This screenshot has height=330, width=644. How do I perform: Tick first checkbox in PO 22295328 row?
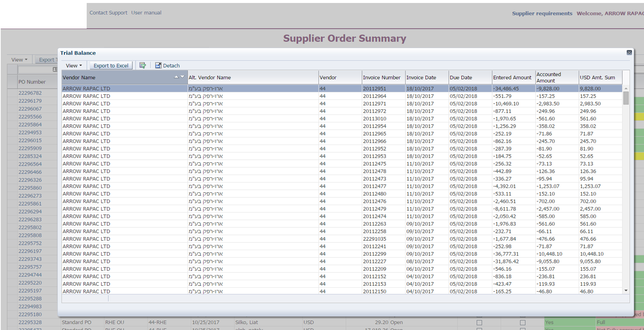(479, 323)
